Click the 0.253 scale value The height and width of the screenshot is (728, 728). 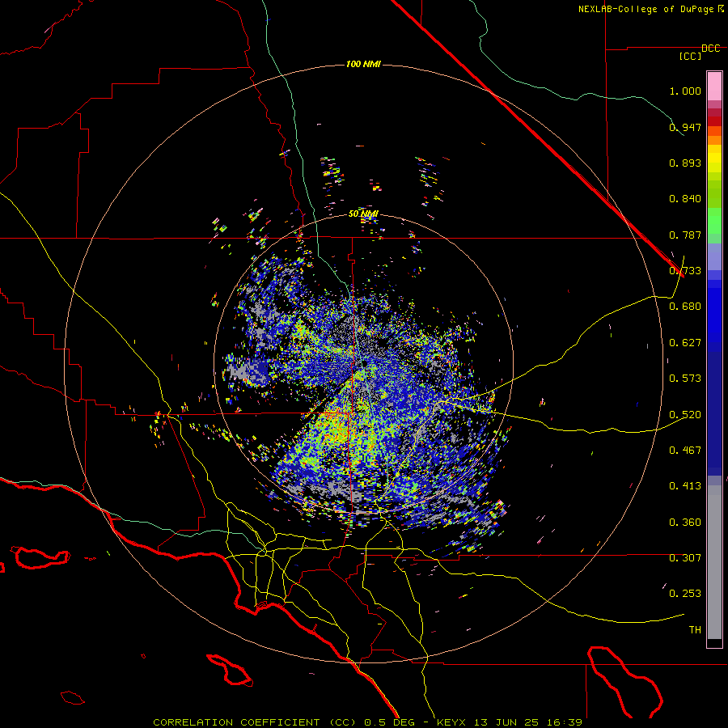685,594
